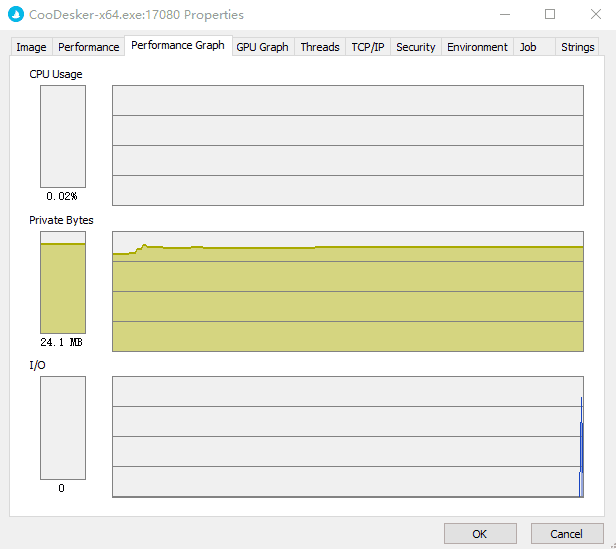Show the Environment tab
616x549 pixels.
click(477, 47)
